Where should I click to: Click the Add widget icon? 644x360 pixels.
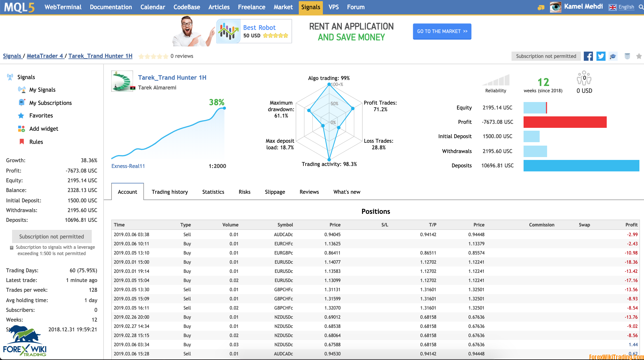(22, 129)
